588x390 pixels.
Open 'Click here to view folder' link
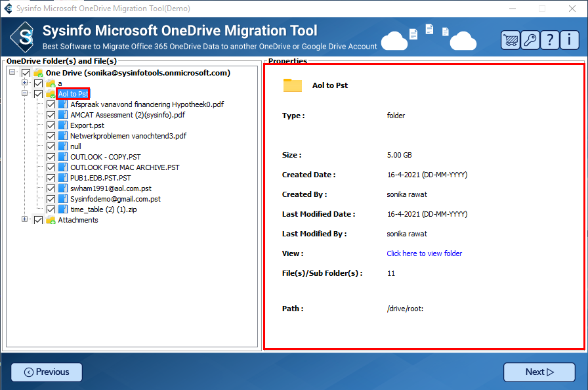click(x=424, y=253)
